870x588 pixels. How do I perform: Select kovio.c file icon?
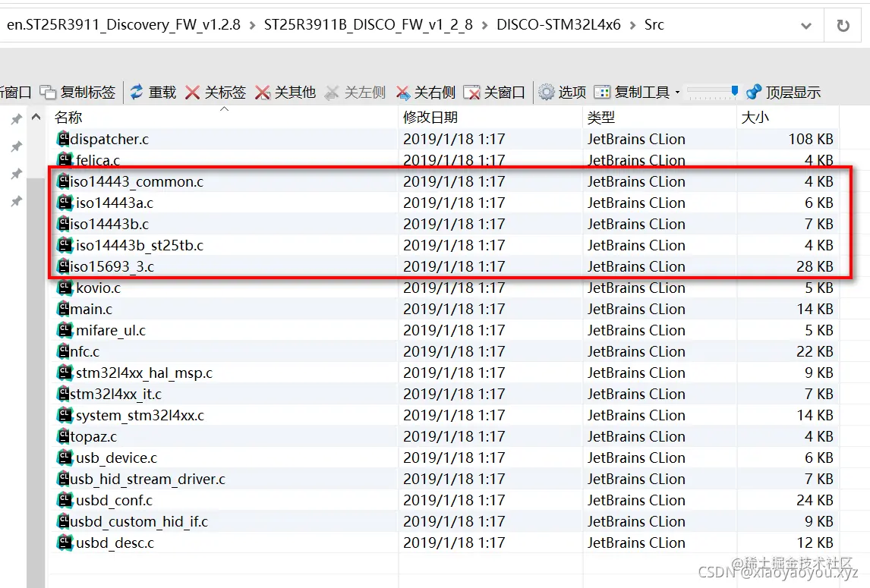pos(65,288)
